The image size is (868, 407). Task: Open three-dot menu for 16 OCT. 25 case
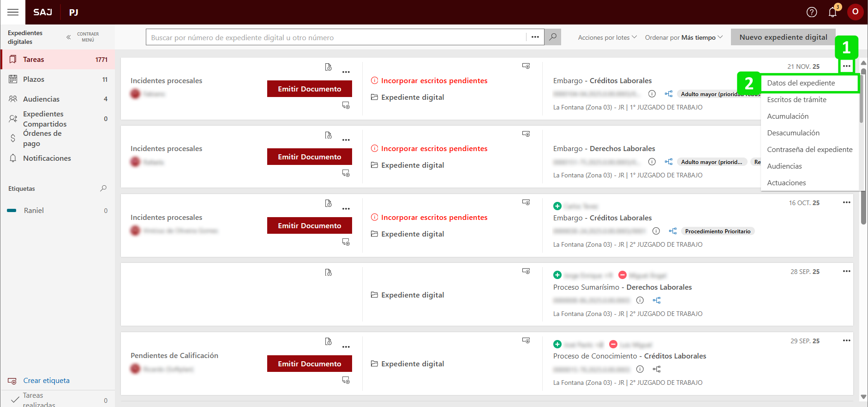tap(846, 202)
